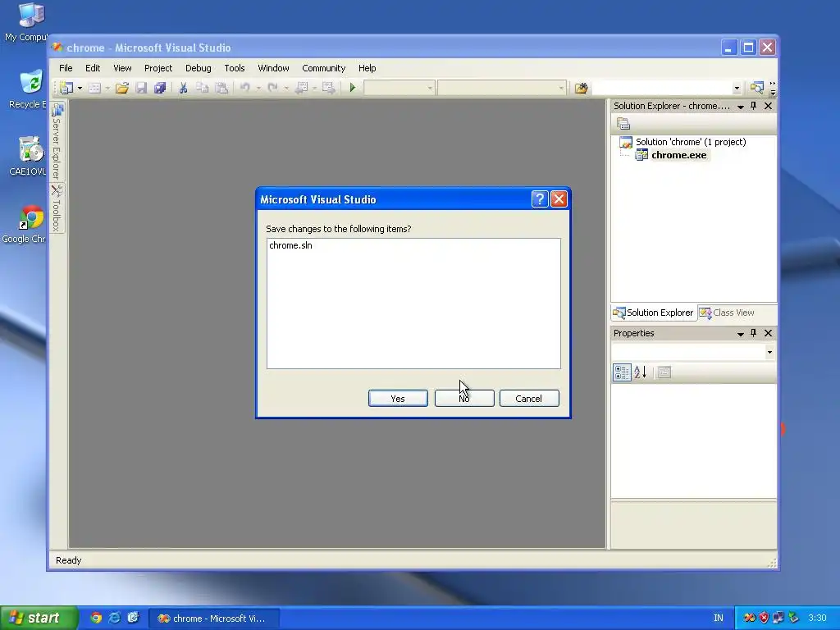Open the Project menu
The height and width of the screenshot is (630, 840).
pyautogui.click(x=158, y=68)
